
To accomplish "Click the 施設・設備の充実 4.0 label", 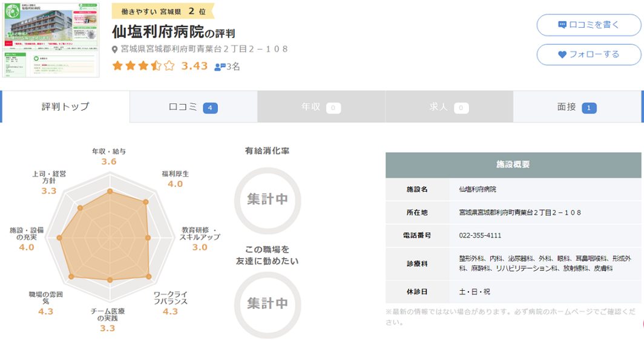I will click(27, 239).
